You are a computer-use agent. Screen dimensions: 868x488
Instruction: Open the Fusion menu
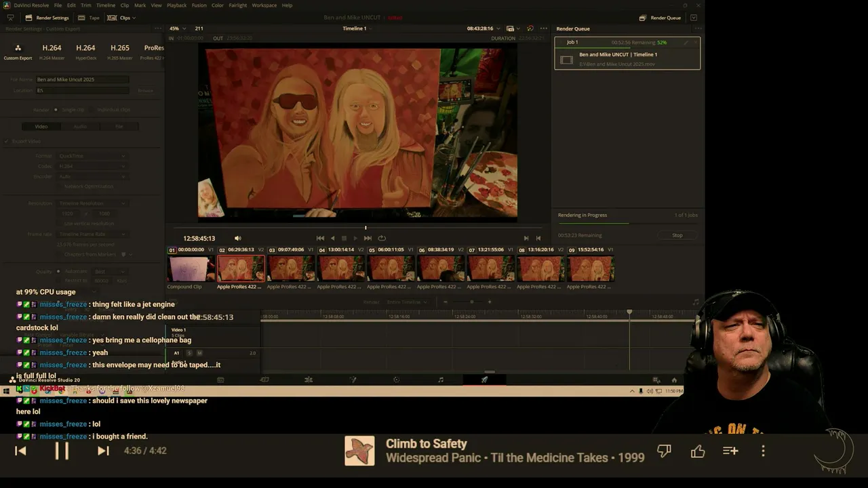[199, 5]
